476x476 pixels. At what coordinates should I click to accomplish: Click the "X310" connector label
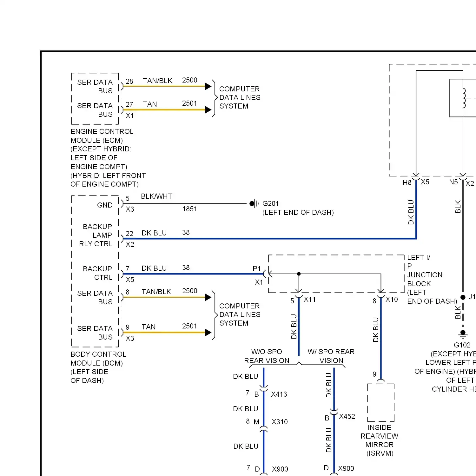pos(280,422)
